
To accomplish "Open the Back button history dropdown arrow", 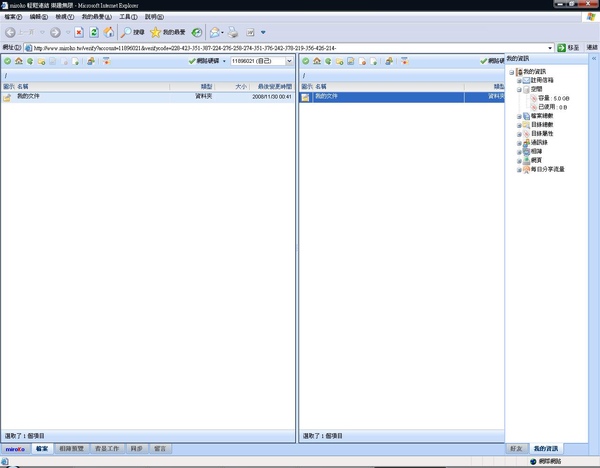I will pyautogui.click(x=42, y=33).
